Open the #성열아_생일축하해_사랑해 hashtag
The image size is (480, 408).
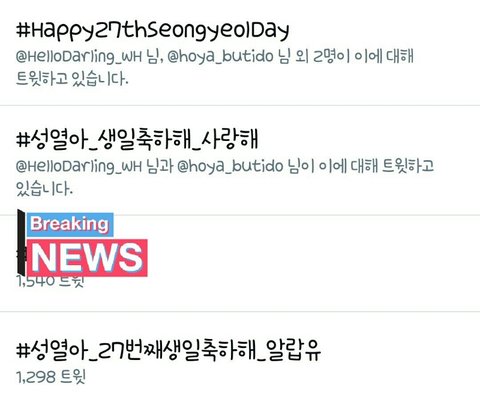click(x=137, y=140)
